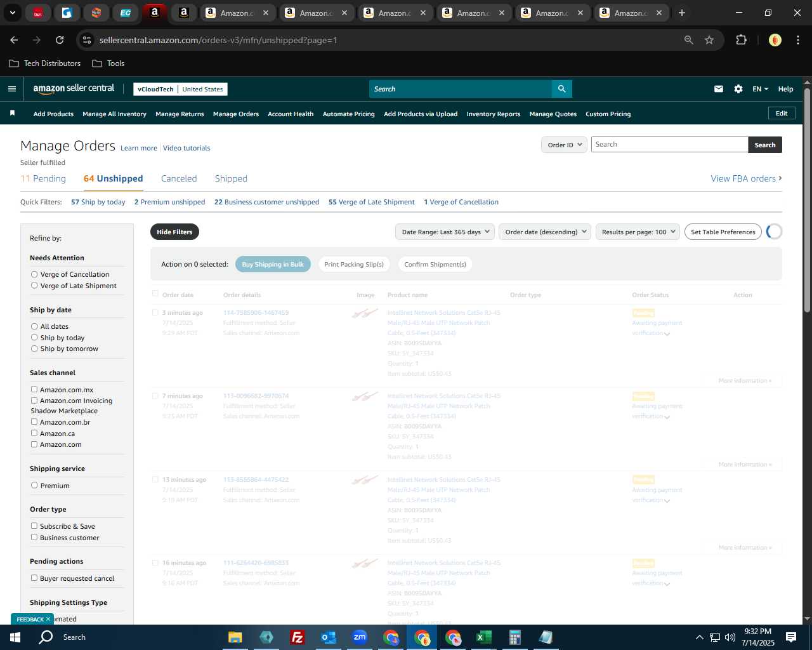Apply the 57 Ship by today quick filter

[98, 202]
